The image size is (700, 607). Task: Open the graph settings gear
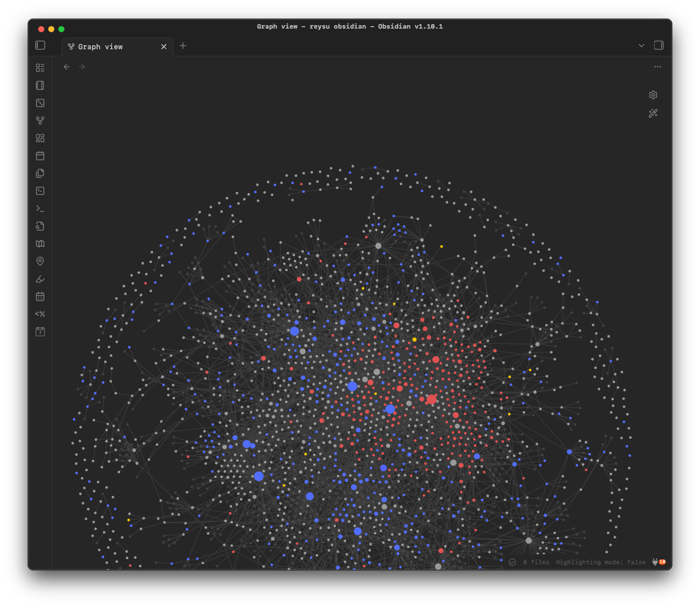point(653,94)
